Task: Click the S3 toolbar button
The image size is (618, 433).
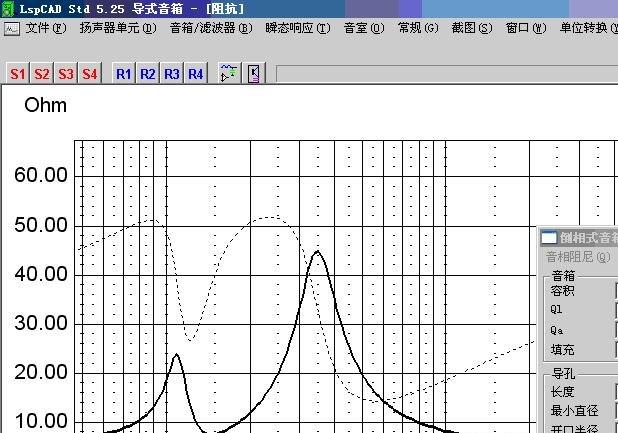Action: click(x=66, y=73)
